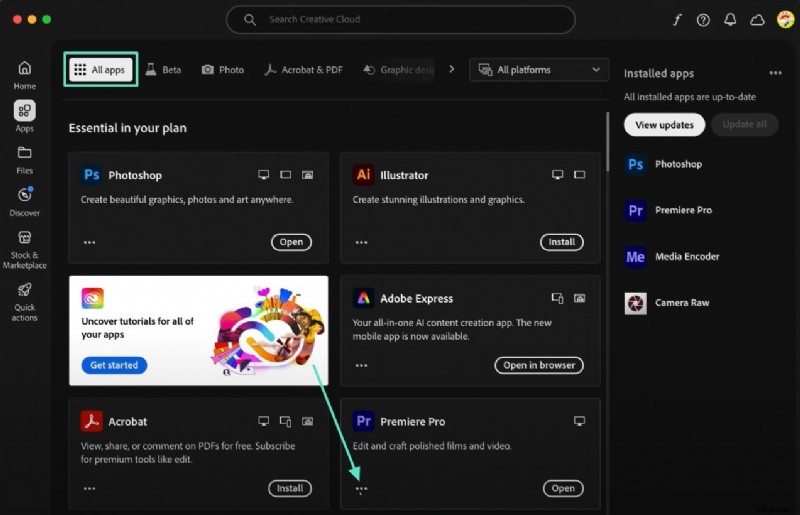
Task: Switch to the Beta tab
Action: coord(163,69)
